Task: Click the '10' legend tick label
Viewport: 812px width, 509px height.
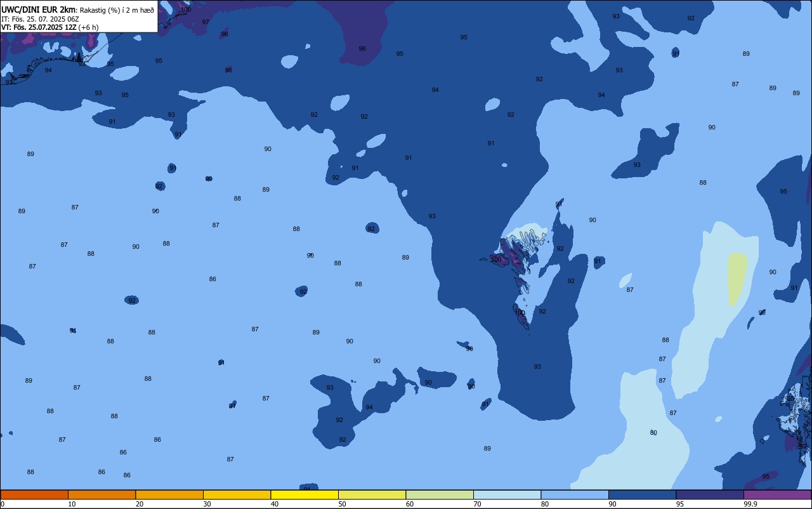Action: point(72,504)
